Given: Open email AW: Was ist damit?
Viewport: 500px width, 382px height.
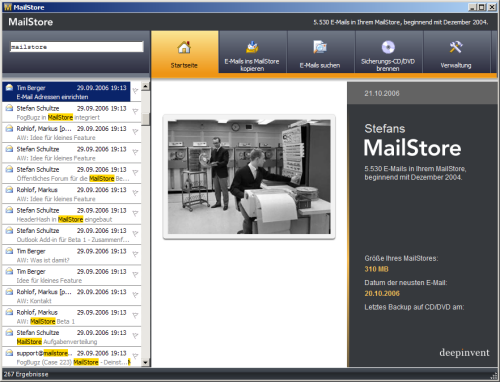Looking at the screenshot, I should tap(72, 255).
